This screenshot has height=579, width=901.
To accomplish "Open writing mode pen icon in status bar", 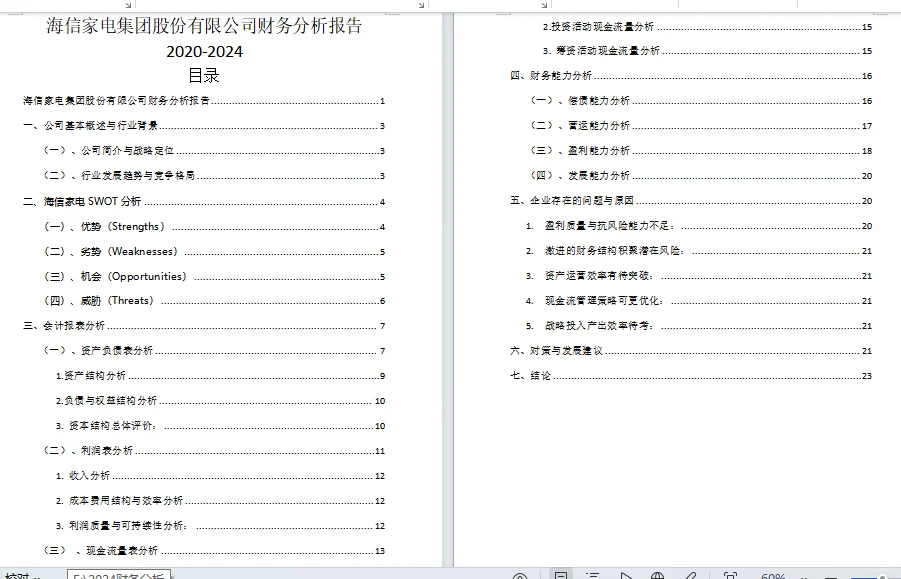I will click(x=690, y=576).
